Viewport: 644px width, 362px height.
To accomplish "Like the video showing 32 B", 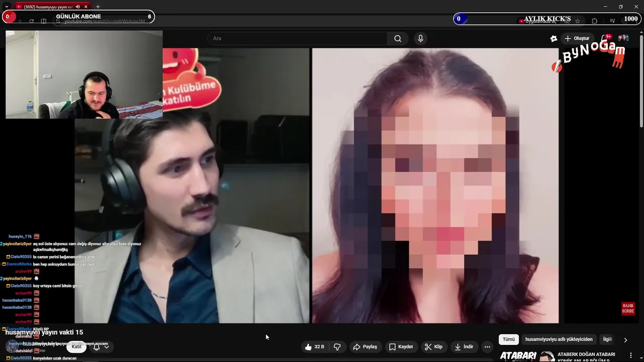I will (x=314, y=347).
